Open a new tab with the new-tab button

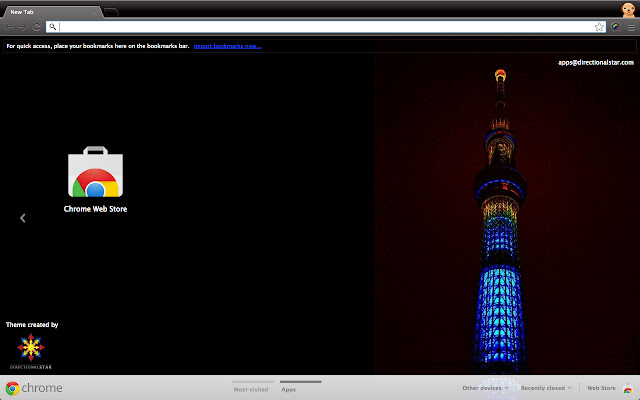(111, 12)
